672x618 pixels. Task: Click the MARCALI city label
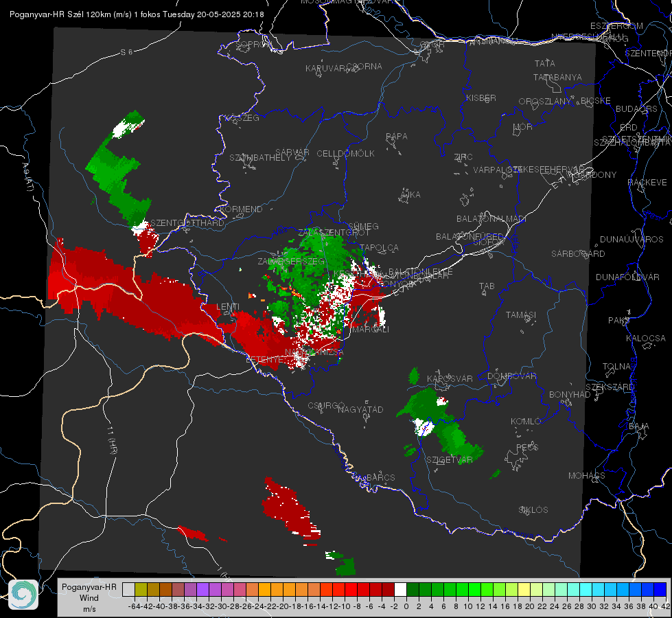point(371,330)
